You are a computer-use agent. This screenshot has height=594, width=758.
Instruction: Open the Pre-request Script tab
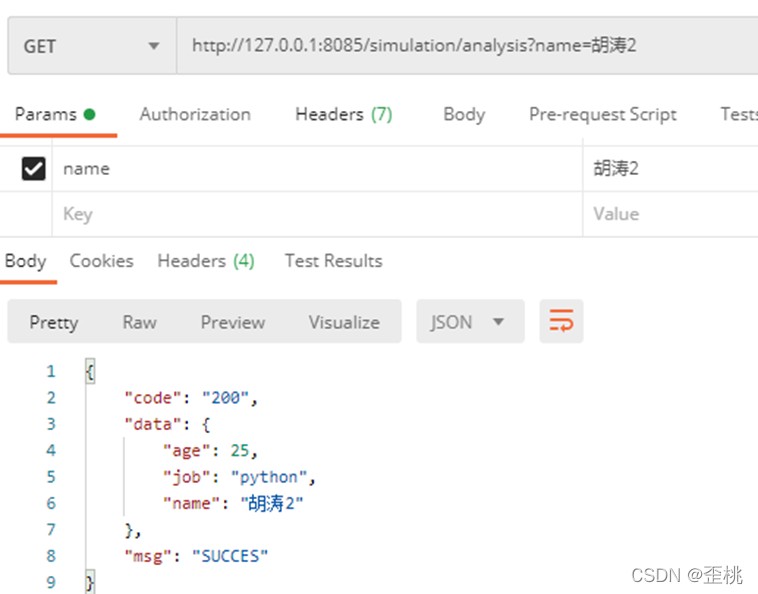pyautogui.click(x=603, y=115)
